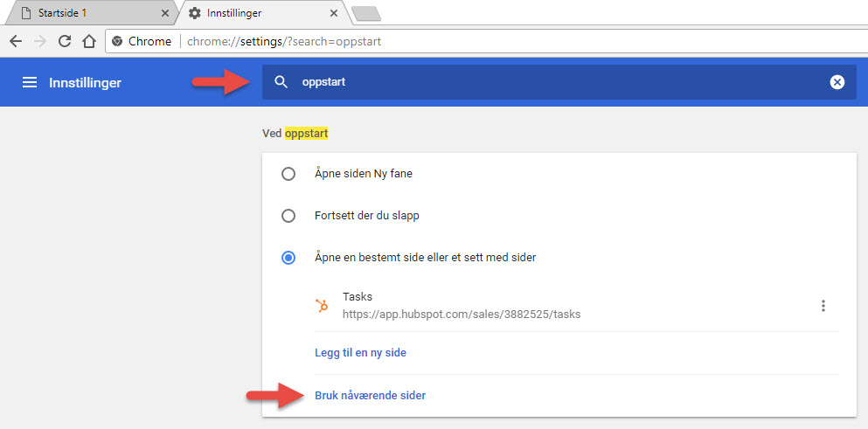Close the Startside 1 tab
868x429 pixels.
click(x=166, y=13)
